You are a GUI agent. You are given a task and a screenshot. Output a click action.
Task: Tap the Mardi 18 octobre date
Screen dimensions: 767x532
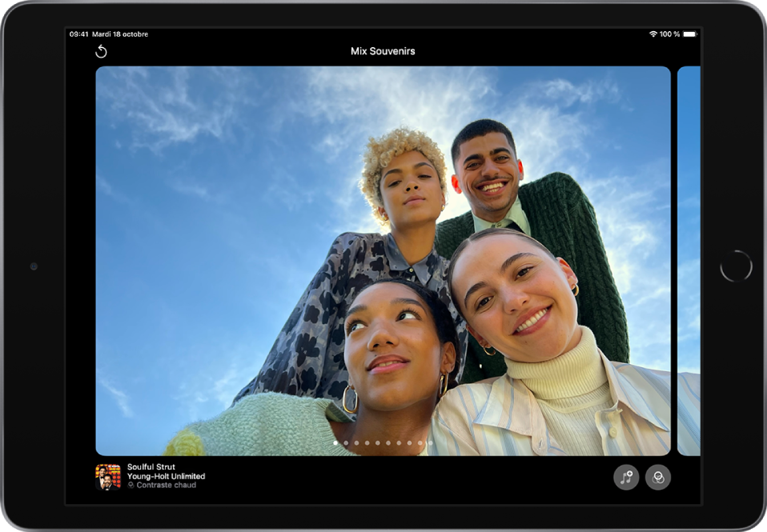120,34
